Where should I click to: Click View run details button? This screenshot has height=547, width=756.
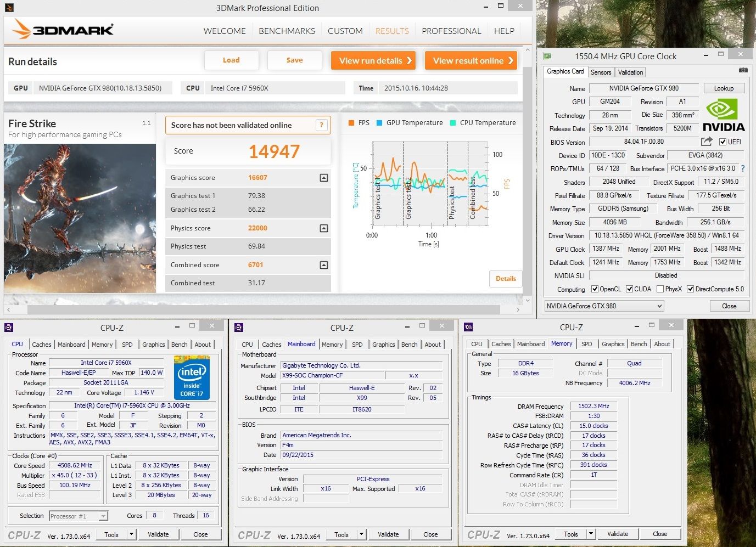point(373,60)
